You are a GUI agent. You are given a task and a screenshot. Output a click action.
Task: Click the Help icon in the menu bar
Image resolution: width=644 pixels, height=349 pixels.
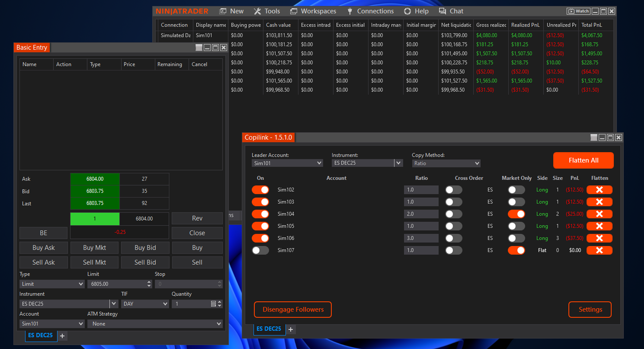pos(407,11)
